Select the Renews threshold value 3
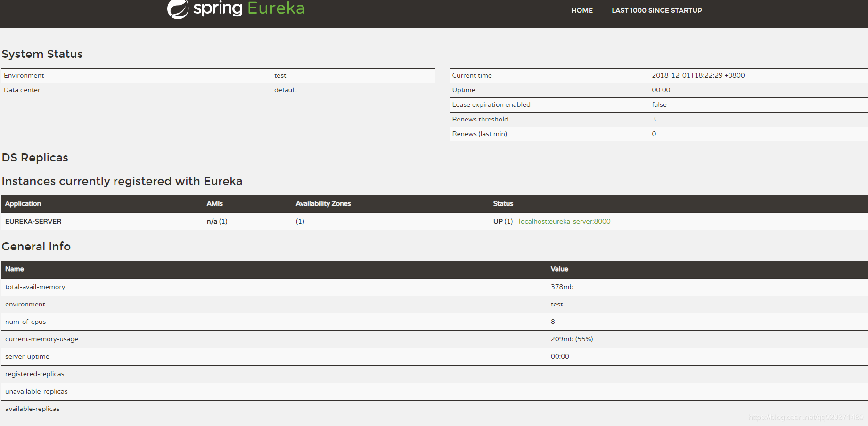Image resolution: width=868 pixels, height=426 pixels. [654, 119]
